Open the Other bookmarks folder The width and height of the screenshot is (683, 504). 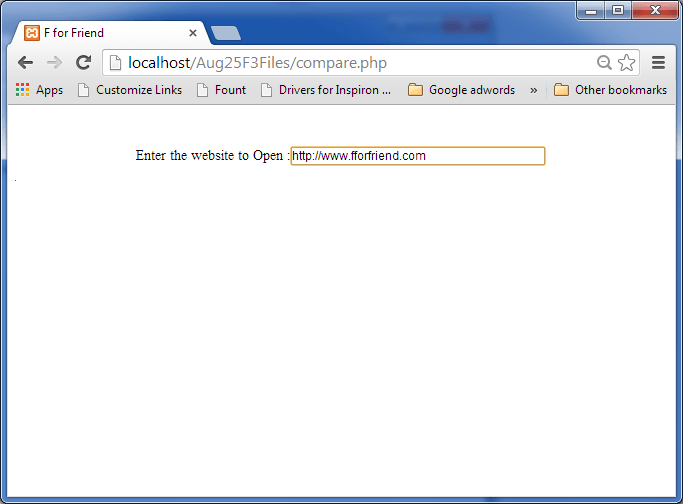pos(610,90)
